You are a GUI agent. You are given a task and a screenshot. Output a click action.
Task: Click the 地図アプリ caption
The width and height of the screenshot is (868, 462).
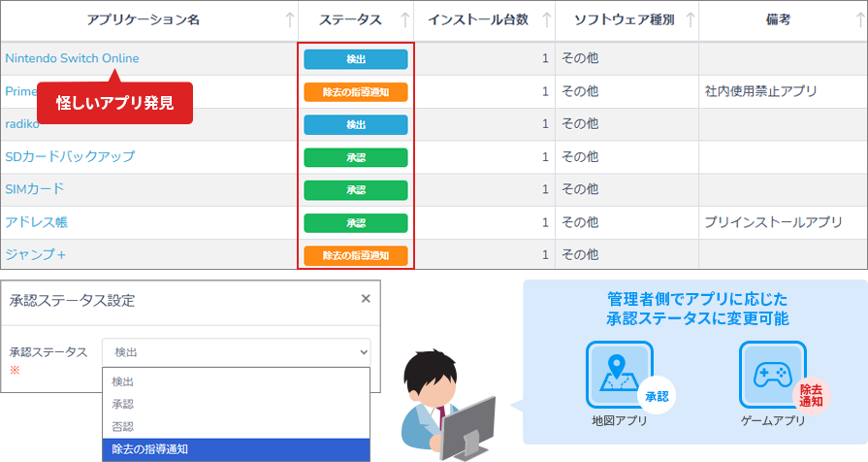coord(620,421)
